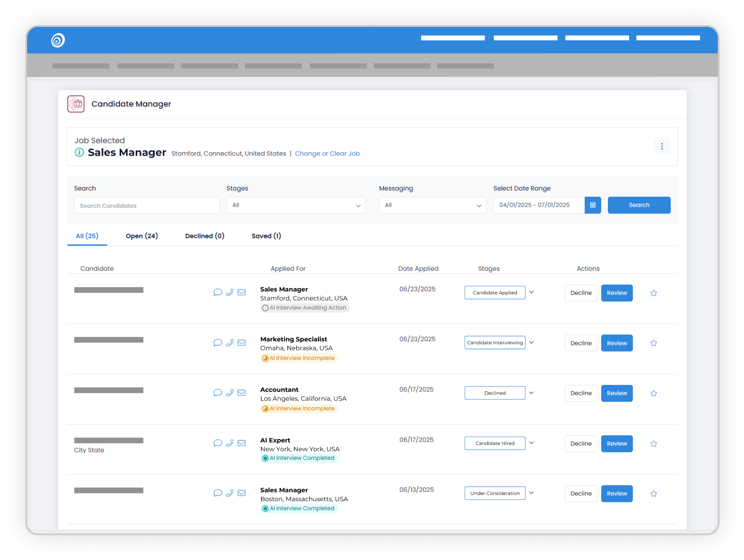Open the Candidate Applied stage dropdown
The width and height of the screenshot is (744, 560).
coord(531,292)
